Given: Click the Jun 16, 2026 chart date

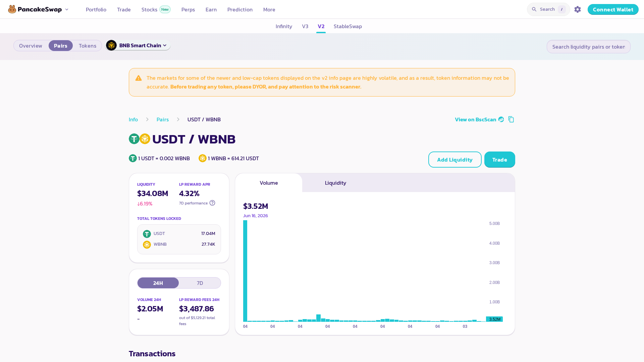Looking at the screenshot, I should click(x=256, y=216).
